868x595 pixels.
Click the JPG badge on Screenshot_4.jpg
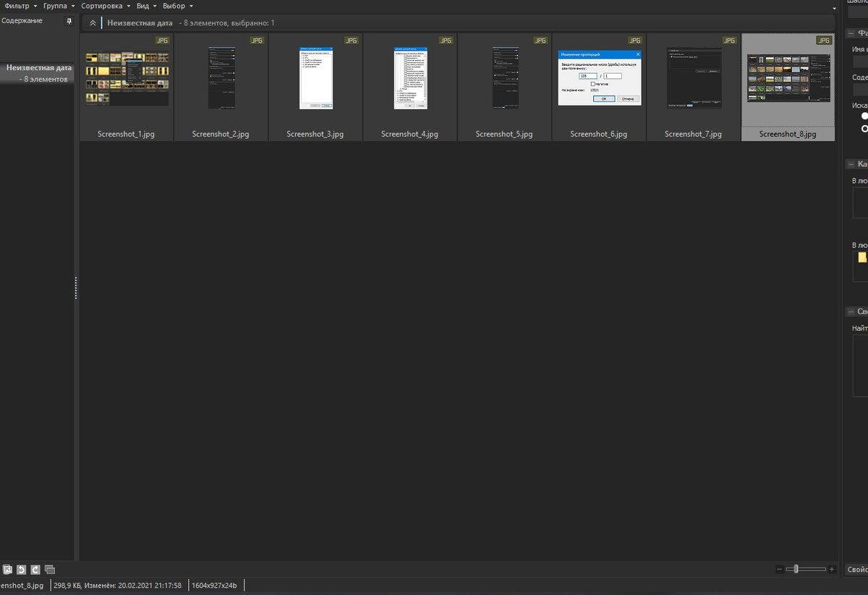446,40
